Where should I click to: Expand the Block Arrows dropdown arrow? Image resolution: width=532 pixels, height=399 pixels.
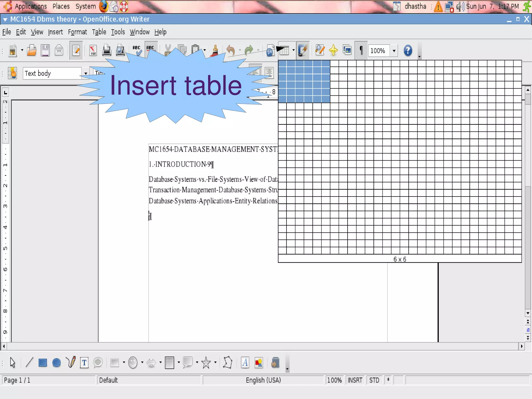160,362
